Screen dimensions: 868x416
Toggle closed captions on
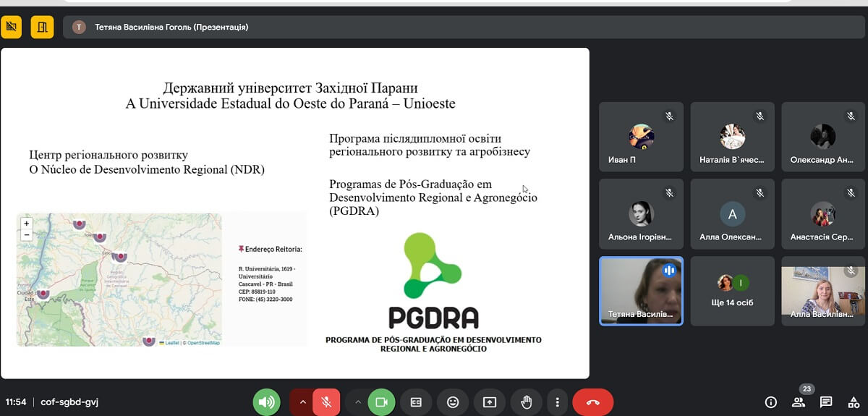click(416, 402)
